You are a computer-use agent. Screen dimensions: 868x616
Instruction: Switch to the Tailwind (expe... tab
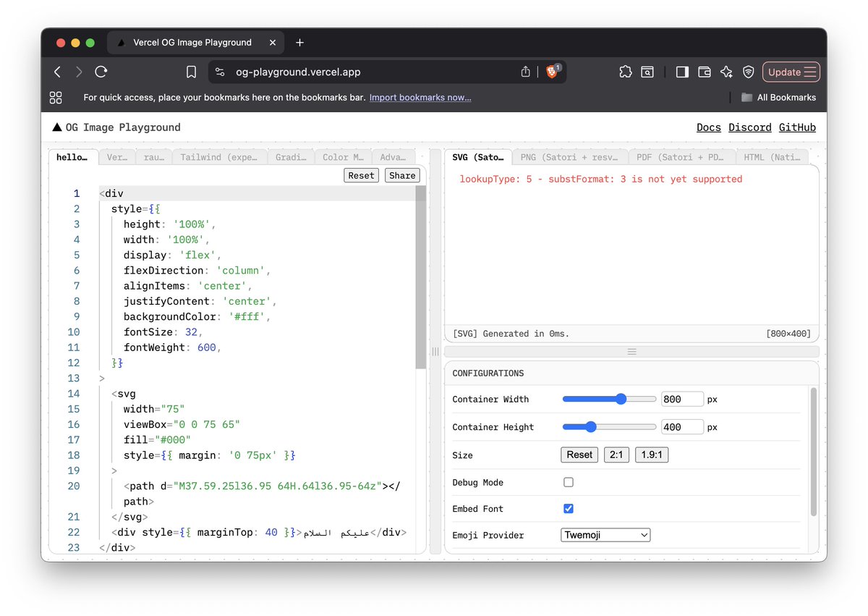(x=220, y=157)
